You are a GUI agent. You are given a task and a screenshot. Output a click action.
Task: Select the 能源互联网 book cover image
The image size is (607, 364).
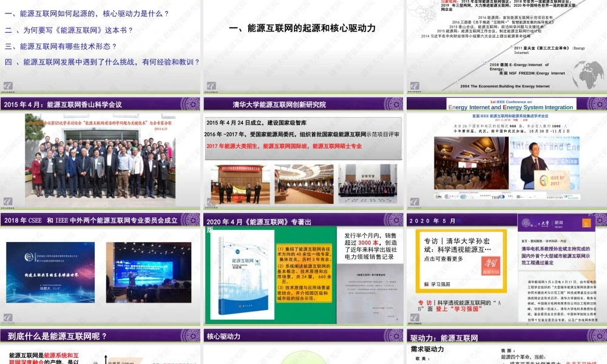point(246,273)
